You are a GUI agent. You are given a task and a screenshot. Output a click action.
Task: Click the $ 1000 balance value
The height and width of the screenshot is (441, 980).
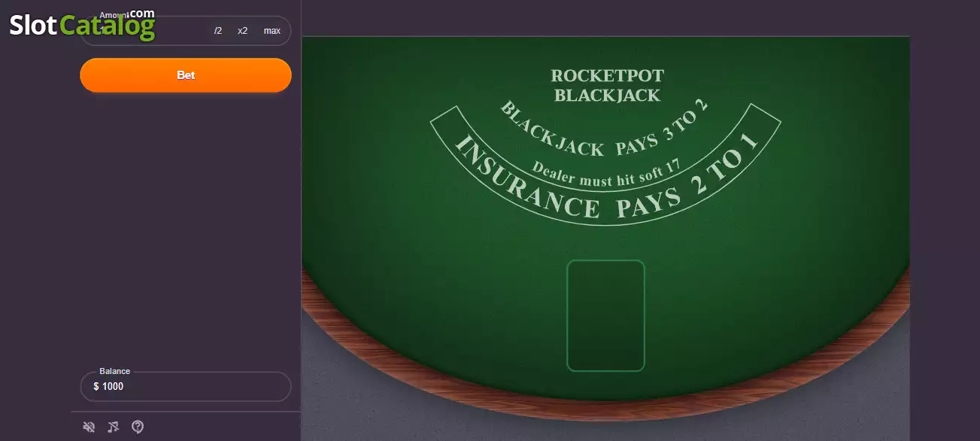tap(108, 386)
